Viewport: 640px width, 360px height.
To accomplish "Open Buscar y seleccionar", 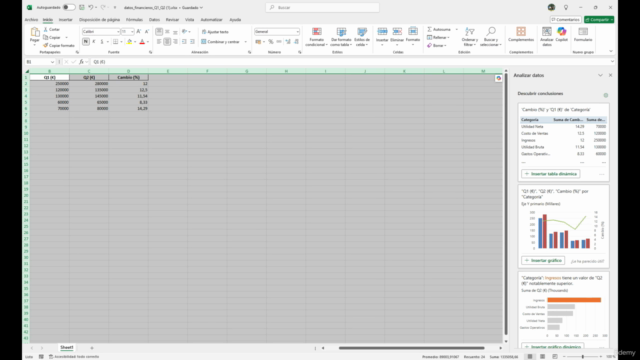I will [491, 37].
